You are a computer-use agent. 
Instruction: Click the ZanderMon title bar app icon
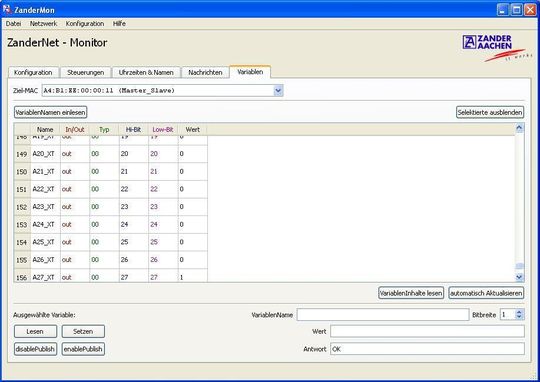(x=7, y=9)
